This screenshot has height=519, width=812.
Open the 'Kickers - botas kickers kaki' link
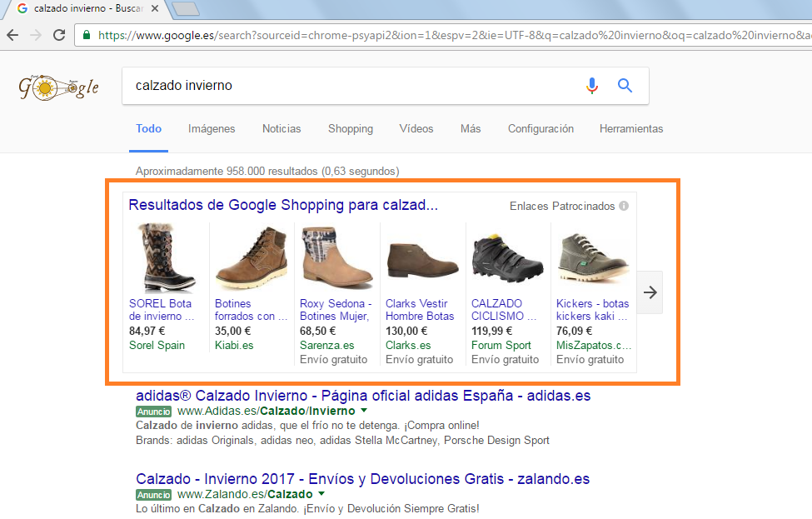coord(592,310)
